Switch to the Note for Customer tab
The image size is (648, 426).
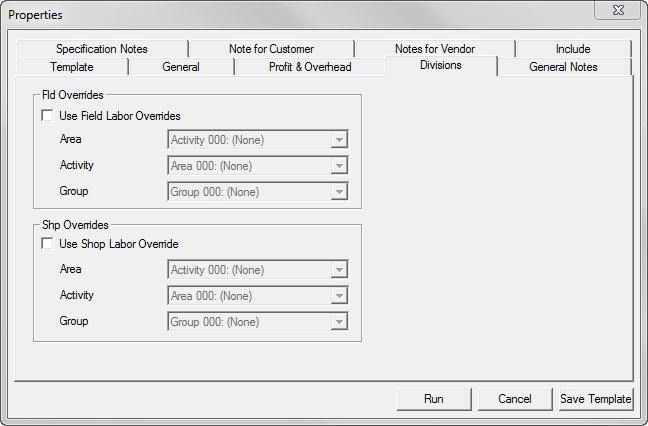[x=272, y=49]
